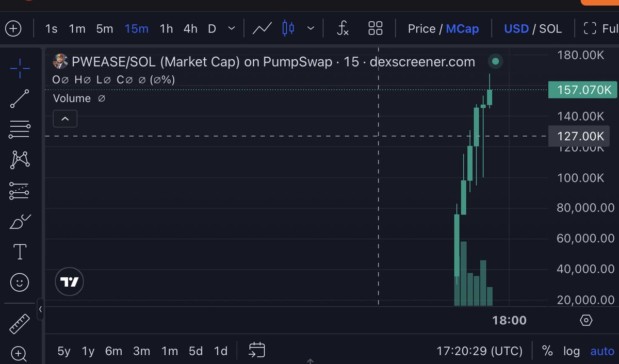
Task: Open indicators fx menu
Action: tap(343, 28)
